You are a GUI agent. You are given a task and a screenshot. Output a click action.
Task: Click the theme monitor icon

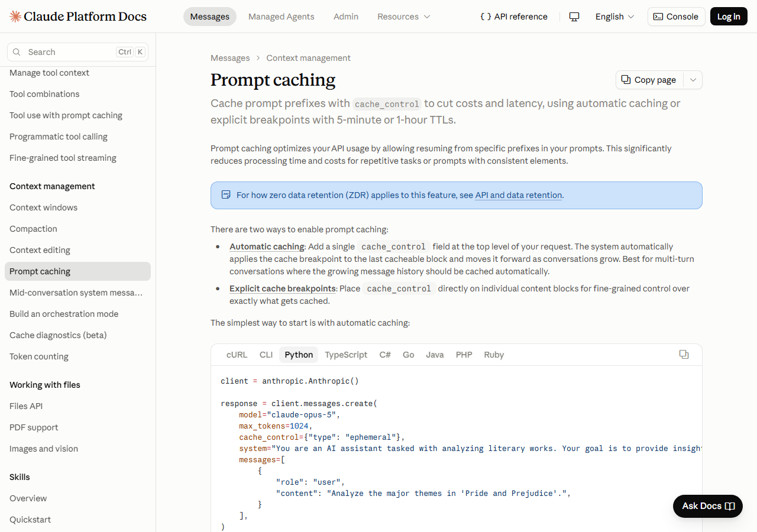click(x=574, y=17)
